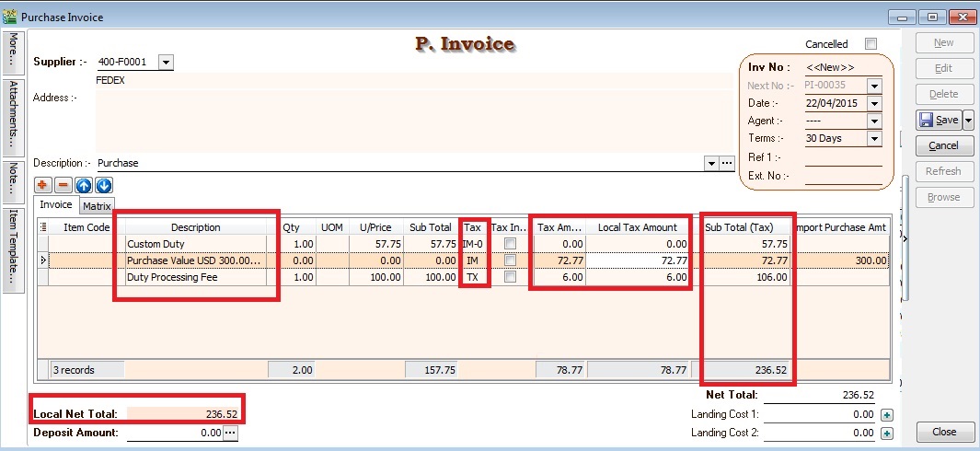Click the U/Price column header
980x451 pixels.
[375, 227]
